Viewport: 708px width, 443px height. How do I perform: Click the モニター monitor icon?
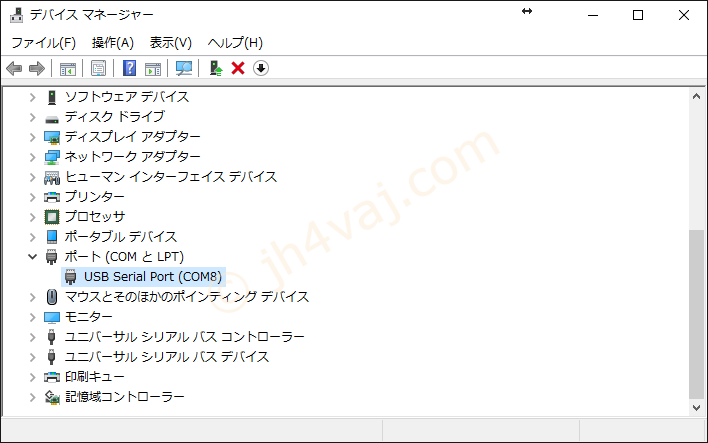pos(52,317)
